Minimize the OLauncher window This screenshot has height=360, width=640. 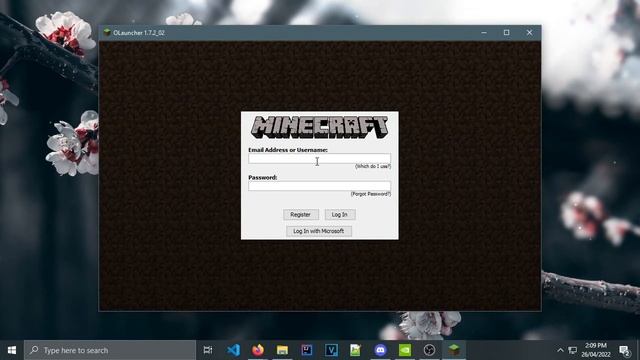tap(484, 33)
